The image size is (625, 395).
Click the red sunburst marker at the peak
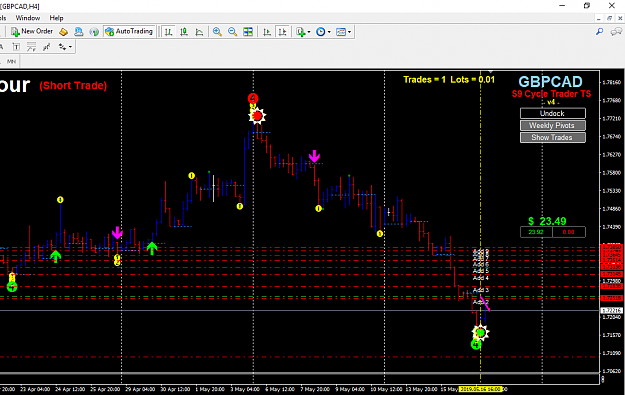point(257,116)
